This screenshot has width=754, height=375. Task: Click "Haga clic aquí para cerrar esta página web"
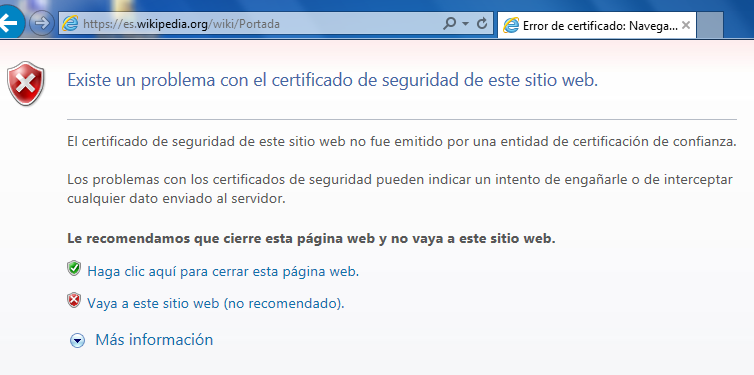pyautogui.click(x=223, y=272)
